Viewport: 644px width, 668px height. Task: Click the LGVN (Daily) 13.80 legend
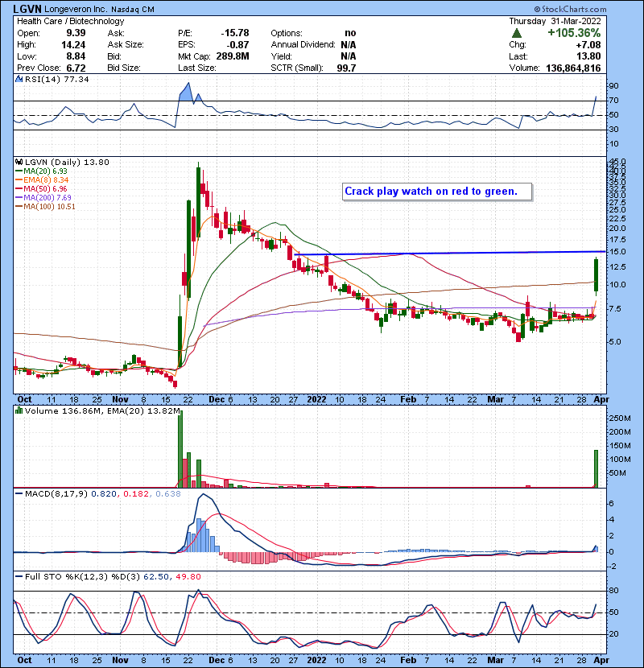(x=67, y=162)
